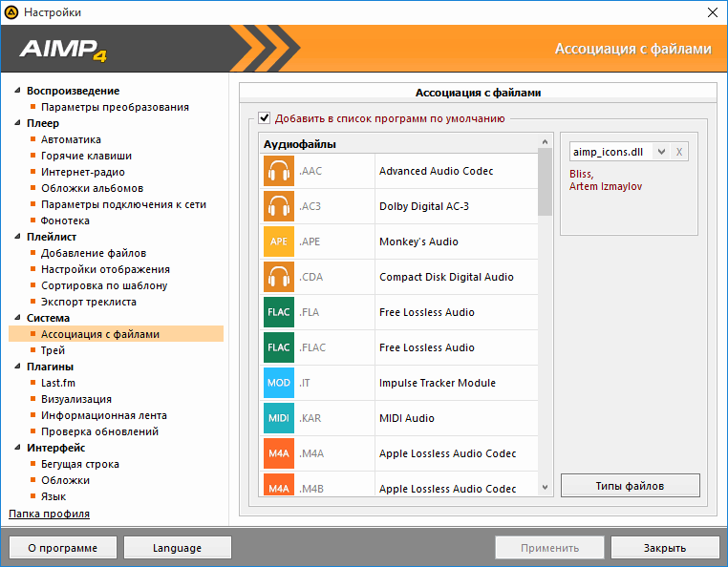Image resolution: width=728 pixels, height=567 pixels.
Task: Click the .AC3 headphones file icon
Action: point(279,206)
